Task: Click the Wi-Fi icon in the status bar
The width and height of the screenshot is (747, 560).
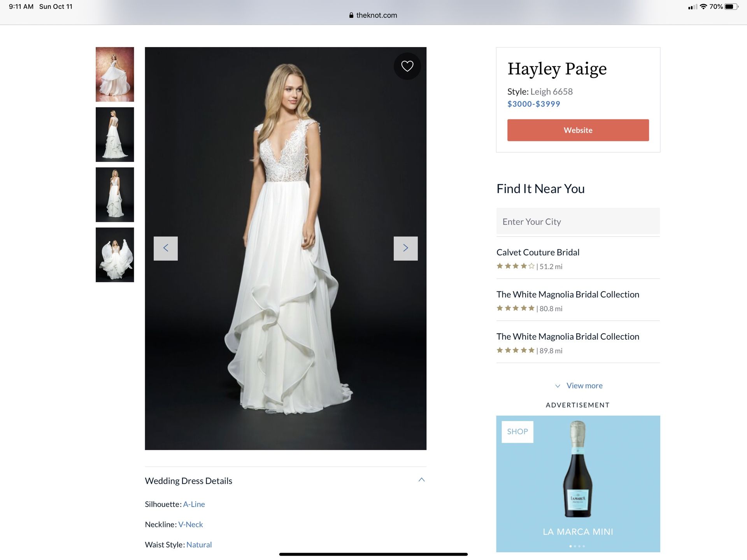Action: [x=703, y=6]
